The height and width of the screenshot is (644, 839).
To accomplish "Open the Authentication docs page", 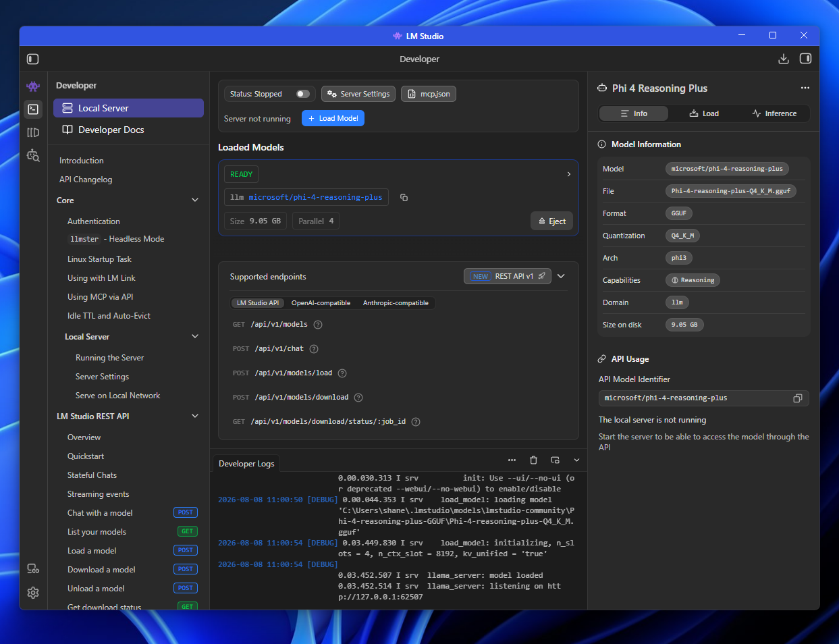I will click(x=94, y=221).
